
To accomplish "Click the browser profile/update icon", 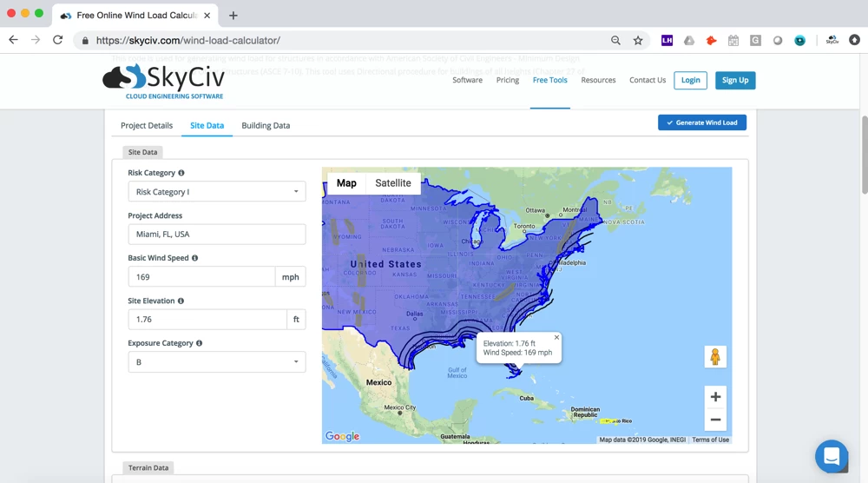I will coord(855,40).
